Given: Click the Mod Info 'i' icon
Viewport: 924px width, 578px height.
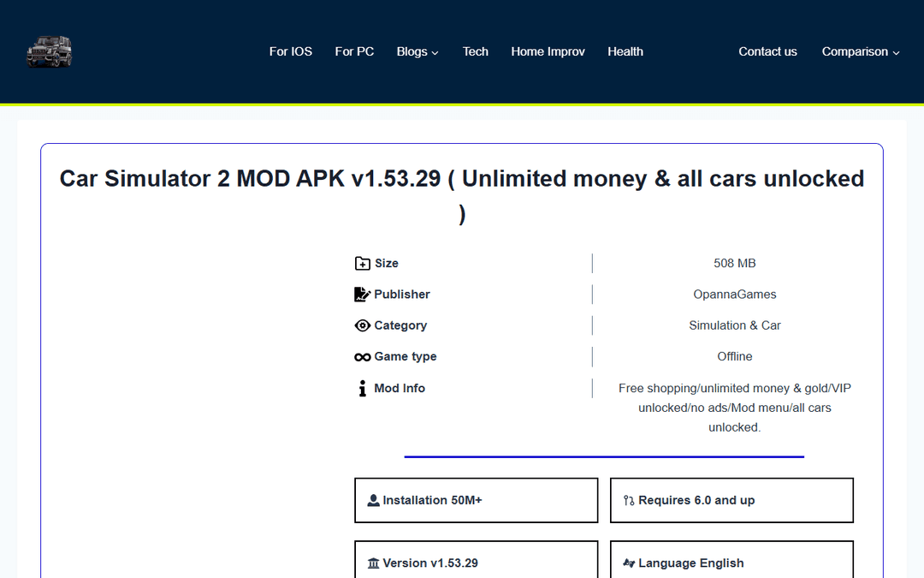Looking at the screenshot, I should pos(363,388).
